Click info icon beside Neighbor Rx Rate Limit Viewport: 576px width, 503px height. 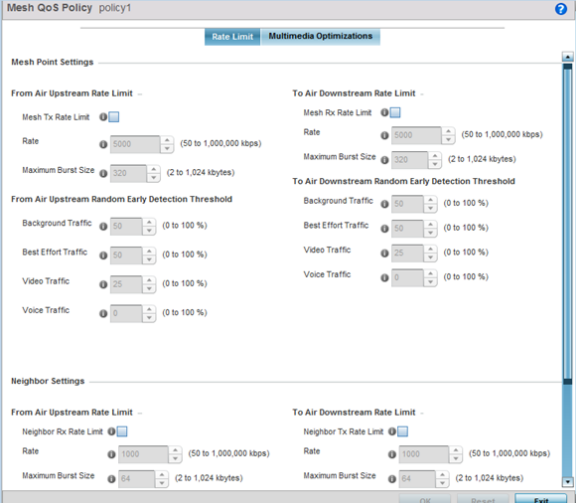pyautogui.click(x=111, y=431)
